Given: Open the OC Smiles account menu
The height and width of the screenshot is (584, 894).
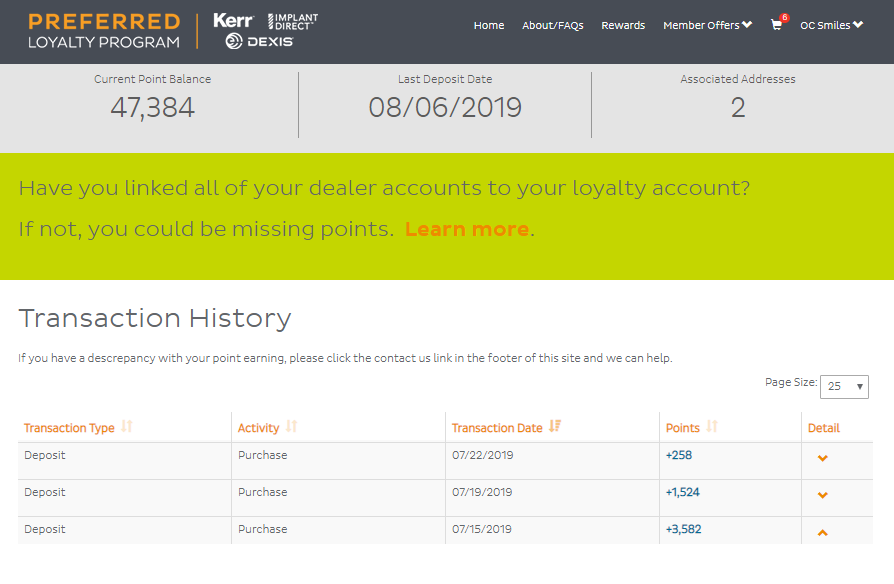Looking at the screenshot, I should point(831,26).
